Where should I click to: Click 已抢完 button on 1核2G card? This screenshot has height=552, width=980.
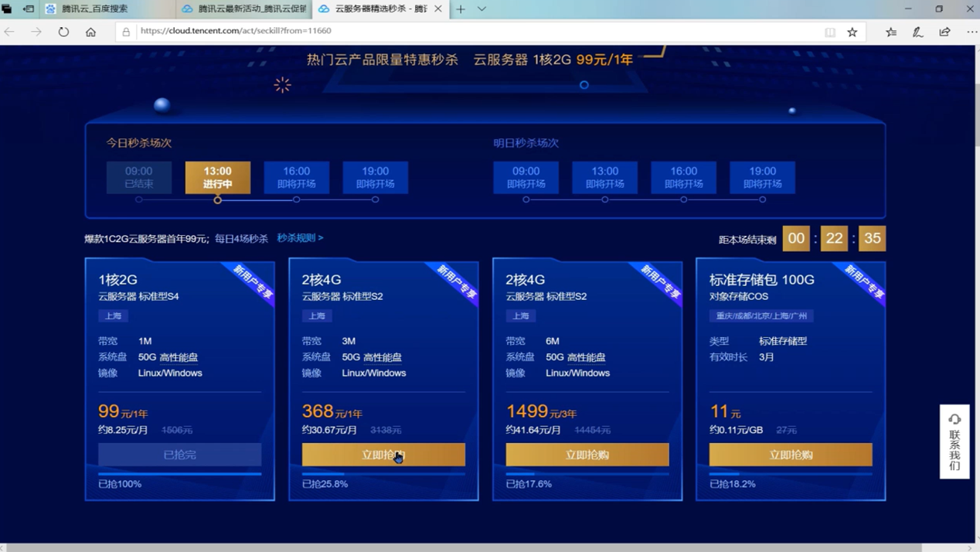point(180,455)
